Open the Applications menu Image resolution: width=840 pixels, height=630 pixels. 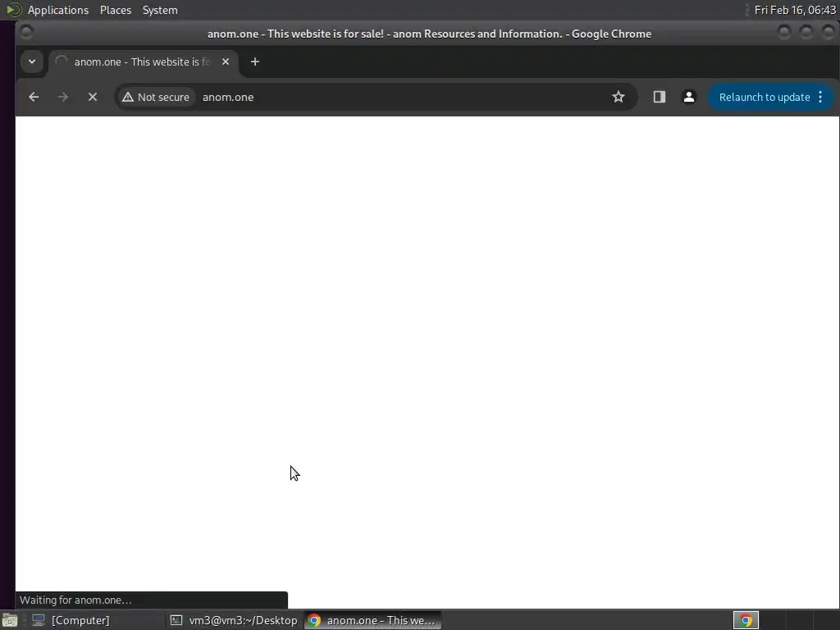pyautogui.click(x=58, y=10)
